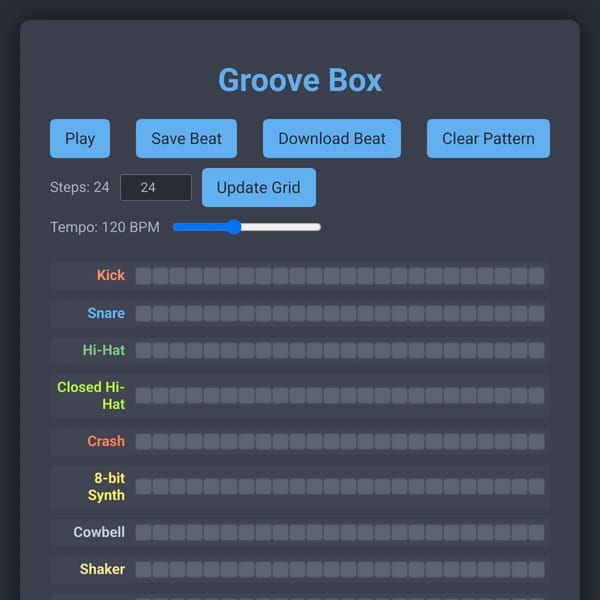Click the Hi-Hat track label
600x600 pixels.
point(104,350)
